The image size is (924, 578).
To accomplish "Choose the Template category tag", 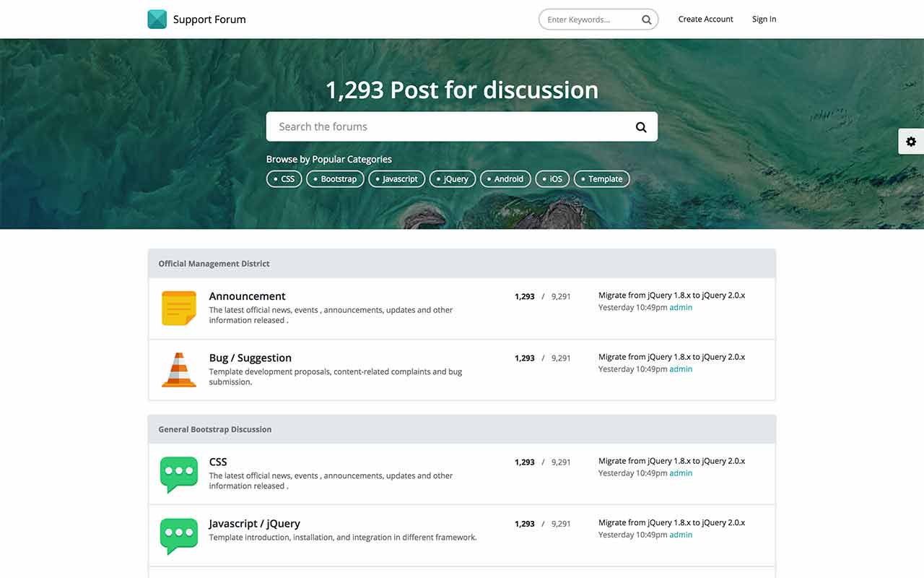I will coord(601,179).
